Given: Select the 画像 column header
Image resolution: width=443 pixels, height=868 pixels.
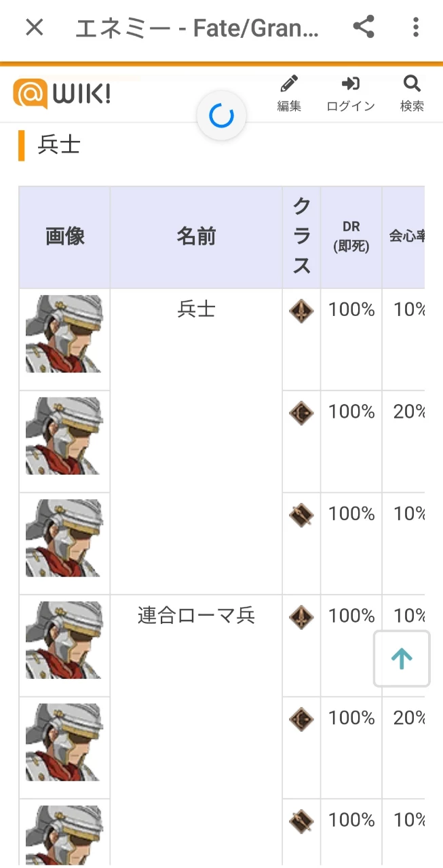Looking at the screenshot, I should [64, 237].
